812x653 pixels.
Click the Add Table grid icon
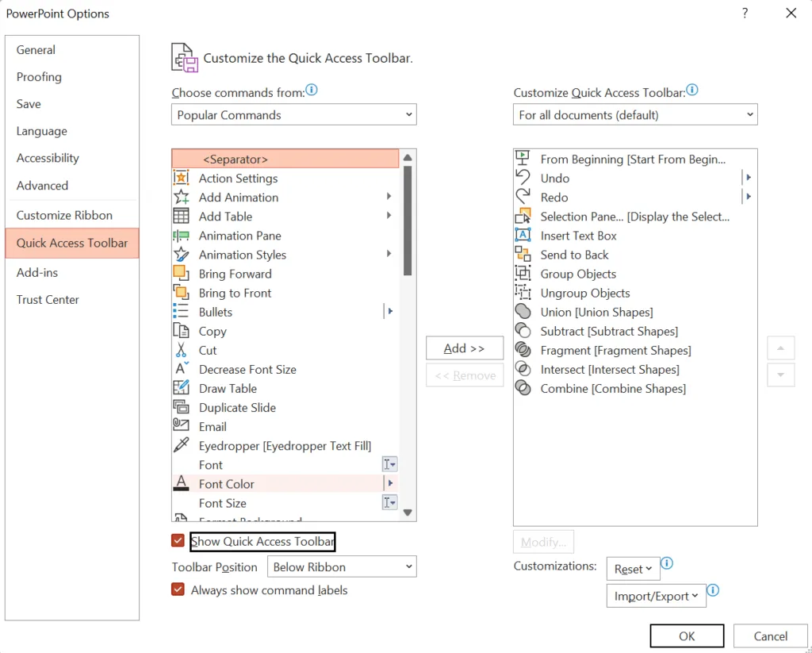[x=181, y=216]
